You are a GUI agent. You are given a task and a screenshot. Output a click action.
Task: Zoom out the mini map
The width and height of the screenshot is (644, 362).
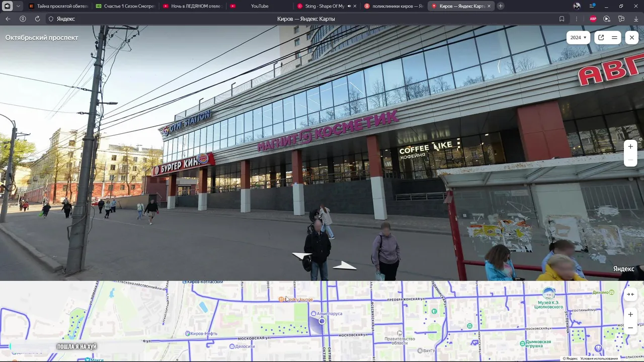[x=630, y=328]
